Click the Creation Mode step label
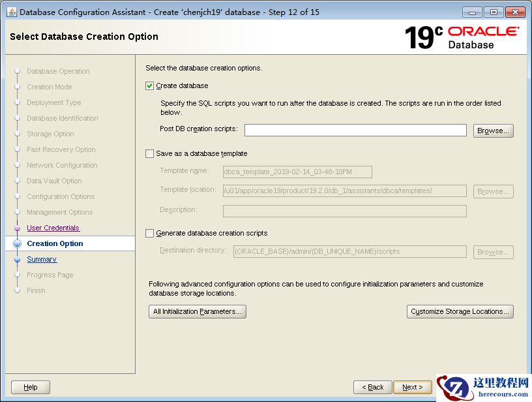The image size is (532, 402). (x=50, y=87)
